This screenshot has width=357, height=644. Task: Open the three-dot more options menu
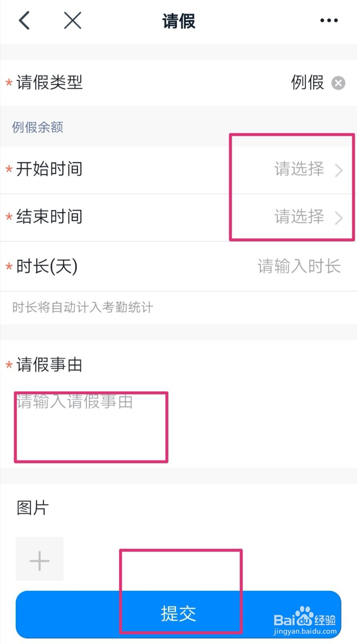(329, 21)
